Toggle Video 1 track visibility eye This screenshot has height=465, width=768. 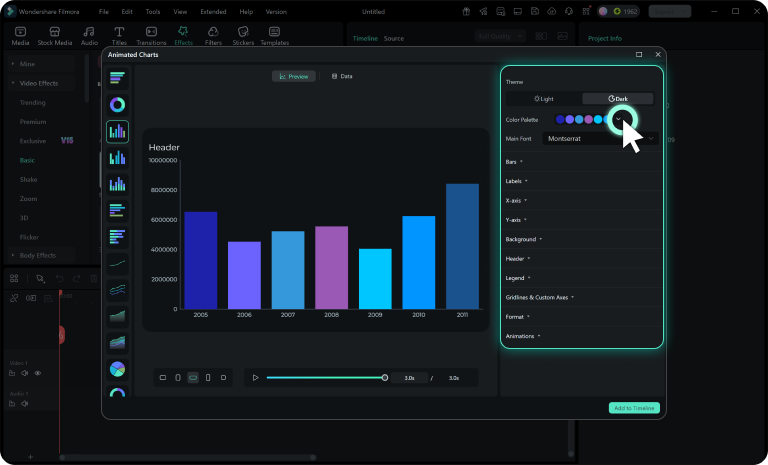(38, 373)
